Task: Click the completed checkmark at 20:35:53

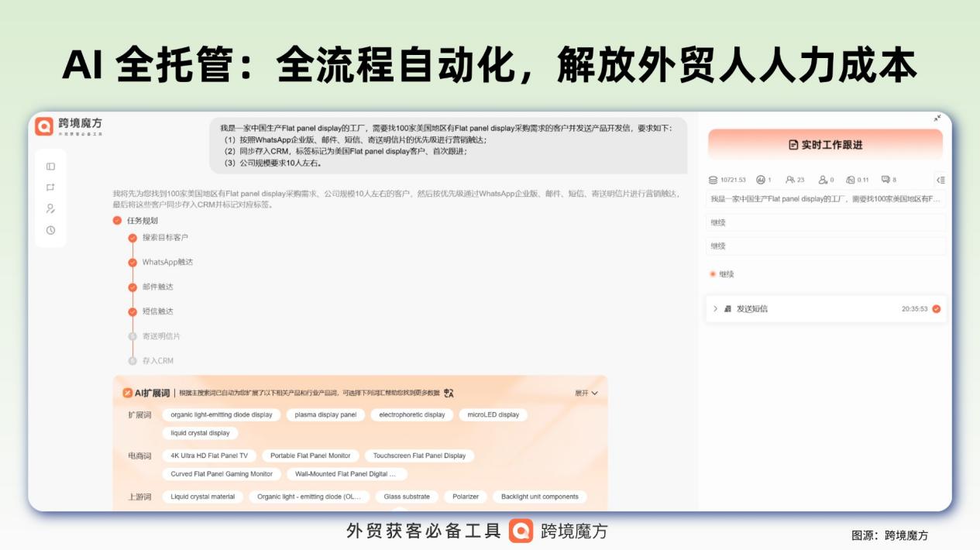Action: coord(936,309)
